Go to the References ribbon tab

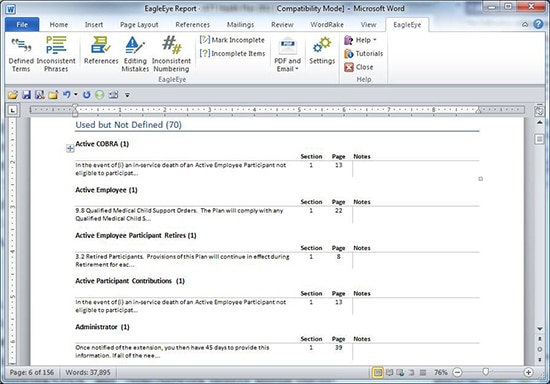click(192, 25)
